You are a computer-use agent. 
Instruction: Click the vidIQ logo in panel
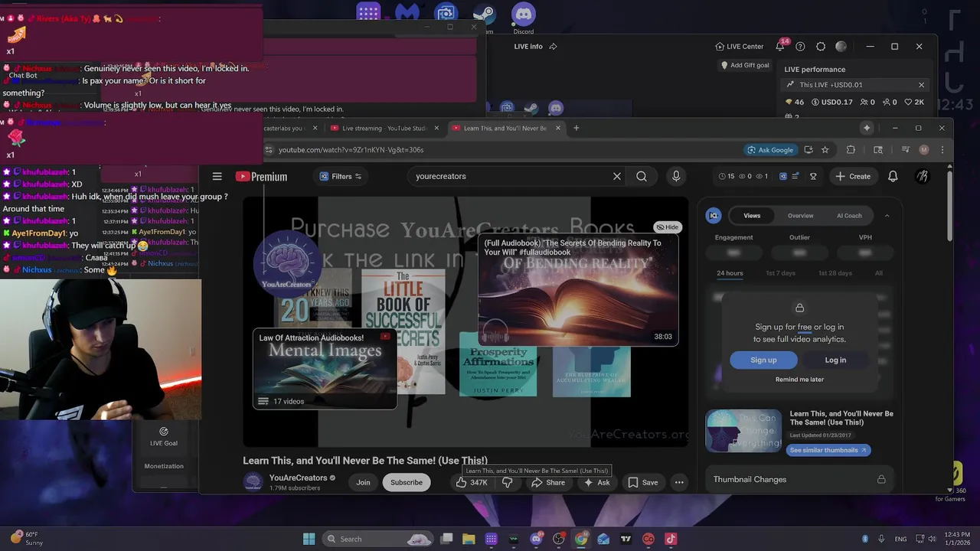[714, 216]
